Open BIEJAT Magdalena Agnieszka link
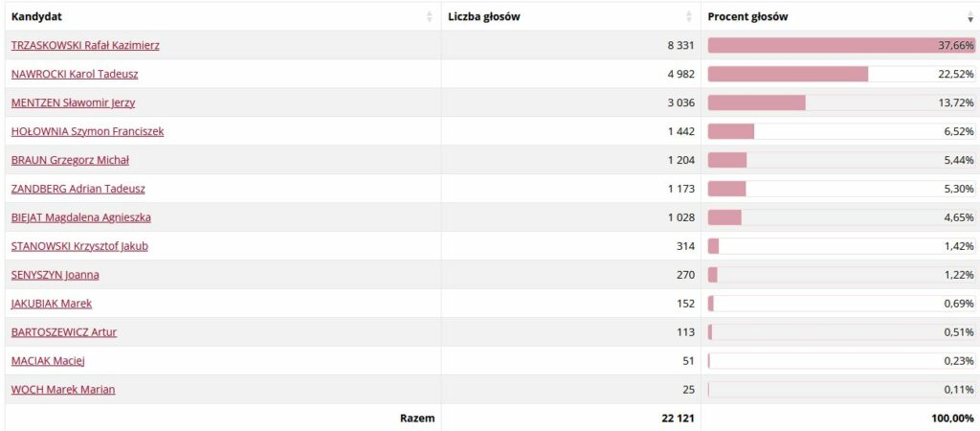Image resolution: width=980 pixels, height=431 pixels. [x=80, y=217]
